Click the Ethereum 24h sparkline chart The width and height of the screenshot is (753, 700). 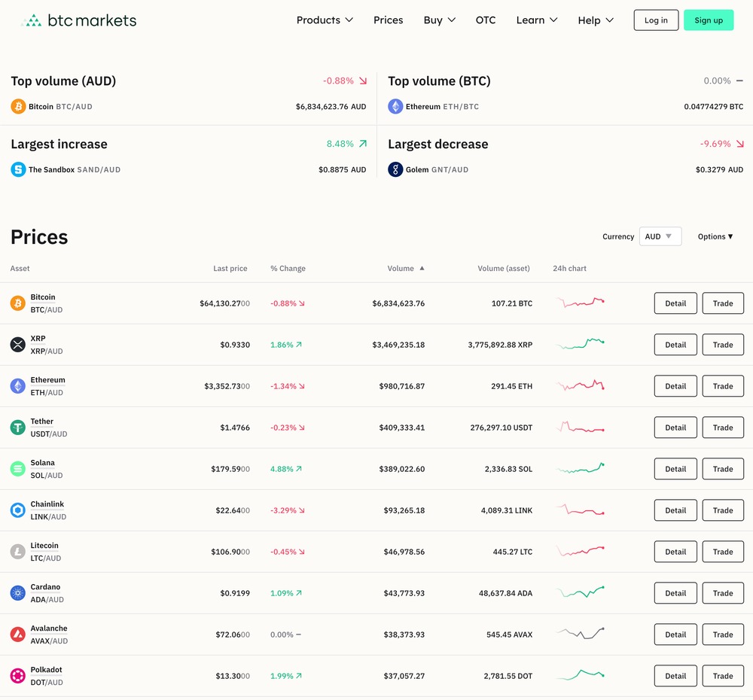tap(580, 385)
